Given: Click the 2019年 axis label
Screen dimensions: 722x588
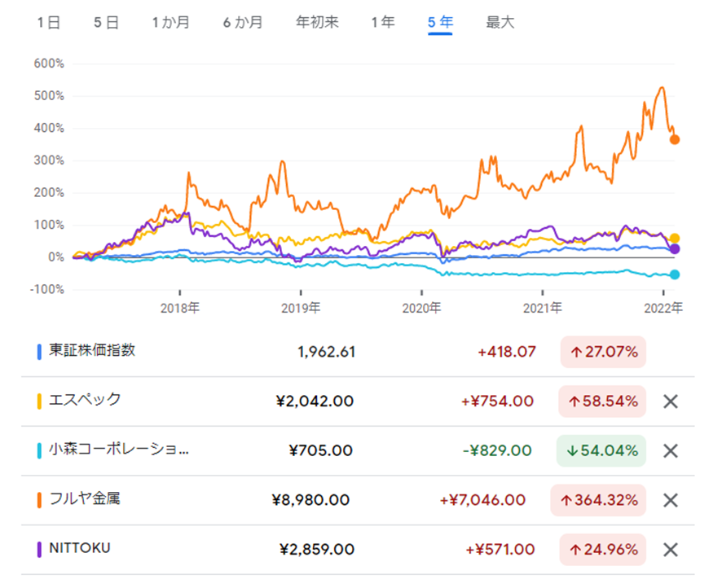Looking at the screenshot, I should (301, 308).
